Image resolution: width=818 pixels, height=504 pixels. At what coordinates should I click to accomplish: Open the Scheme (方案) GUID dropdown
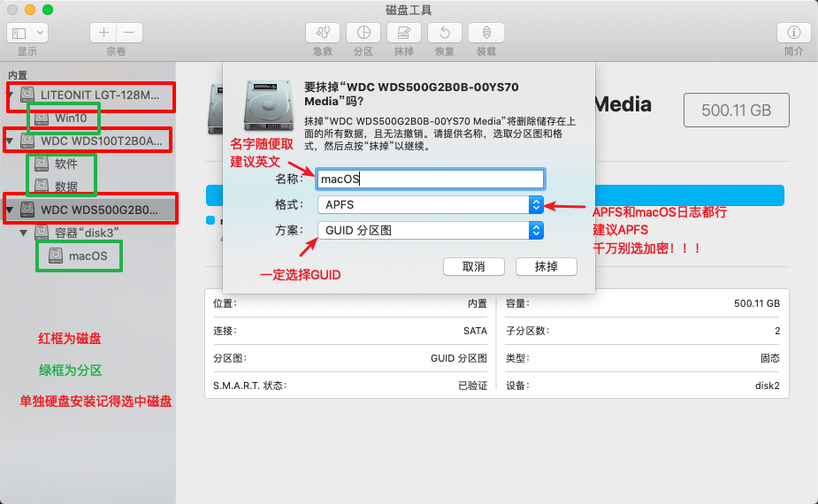tap(430, 230)
